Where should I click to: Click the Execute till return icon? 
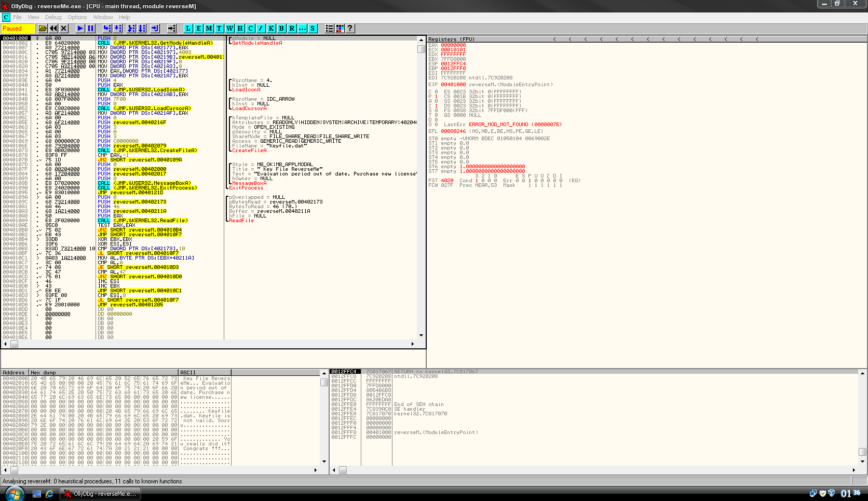tap(154, 29)
